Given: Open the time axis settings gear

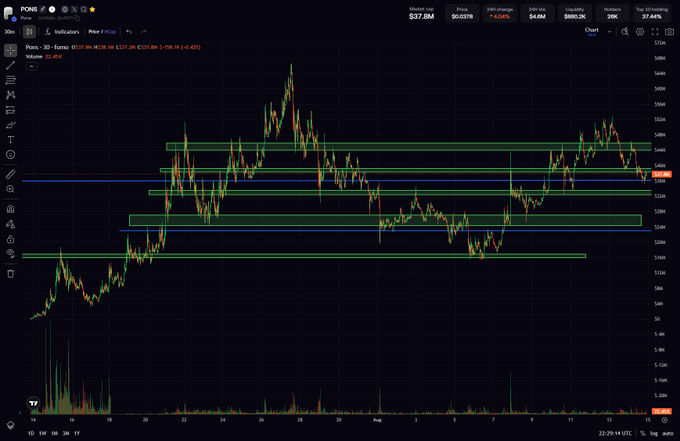Looking at the screenshot, I should point(664,420).
